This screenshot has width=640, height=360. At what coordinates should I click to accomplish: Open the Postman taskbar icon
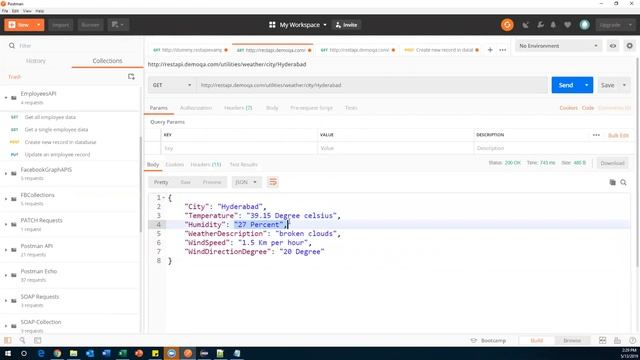[x=188, y=353]
